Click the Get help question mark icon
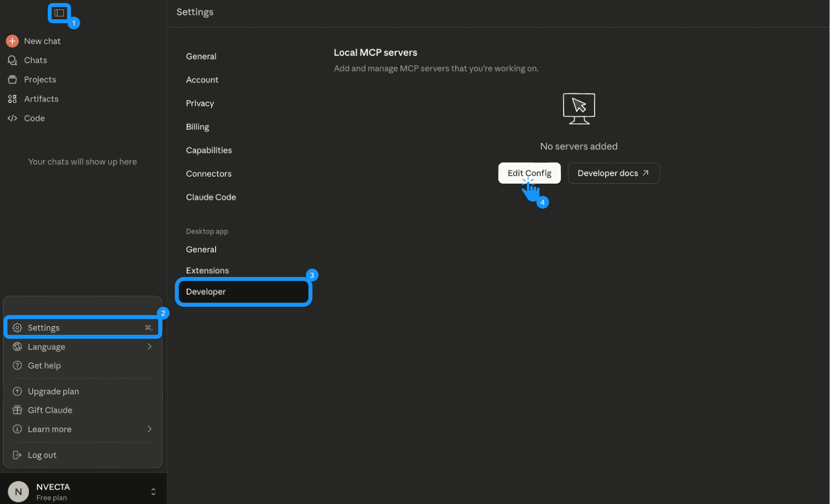 tap(17, 366)
